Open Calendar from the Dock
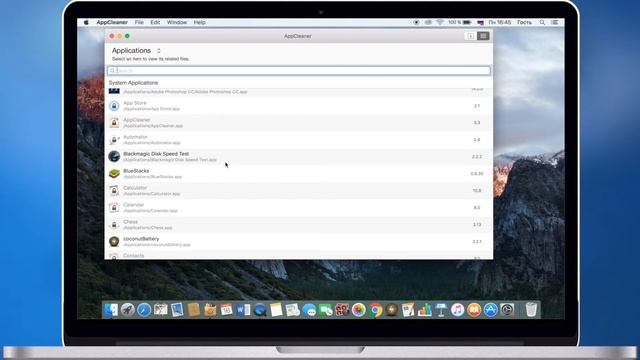The height and width of the screenshot is (360, 640). [x=227, y=310]
